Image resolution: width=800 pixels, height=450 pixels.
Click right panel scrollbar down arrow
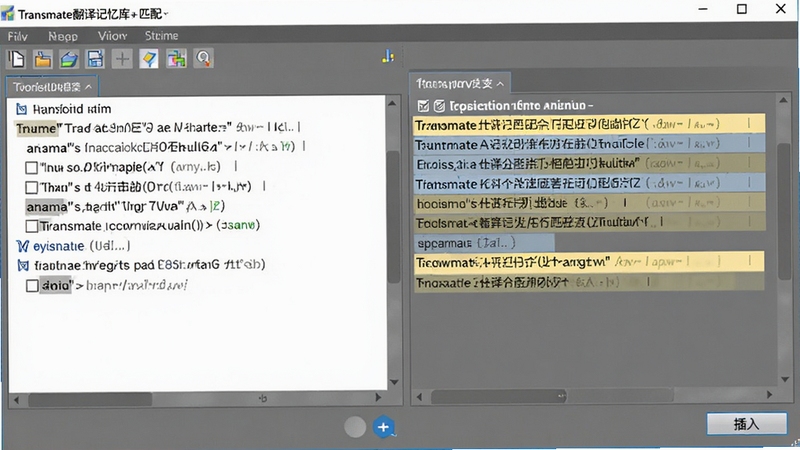point(785,379)
